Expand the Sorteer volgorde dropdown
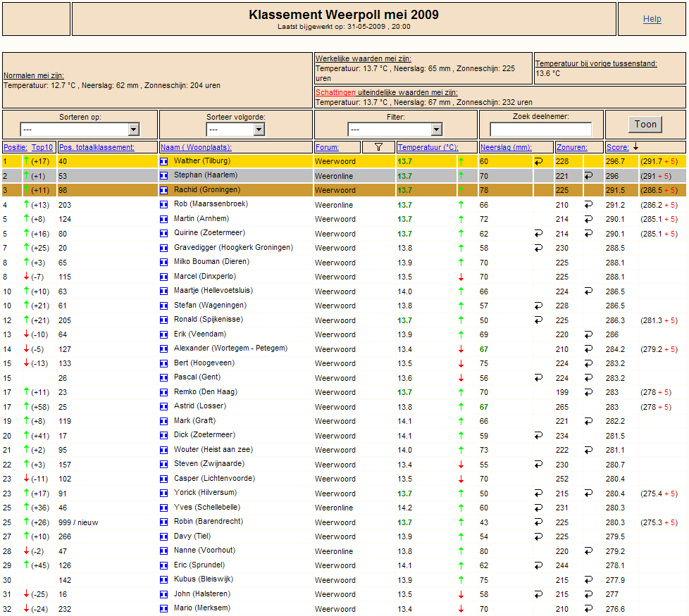The width and height of the screenshot is (689, 616). pyautogui.click(x=235, y=129)
